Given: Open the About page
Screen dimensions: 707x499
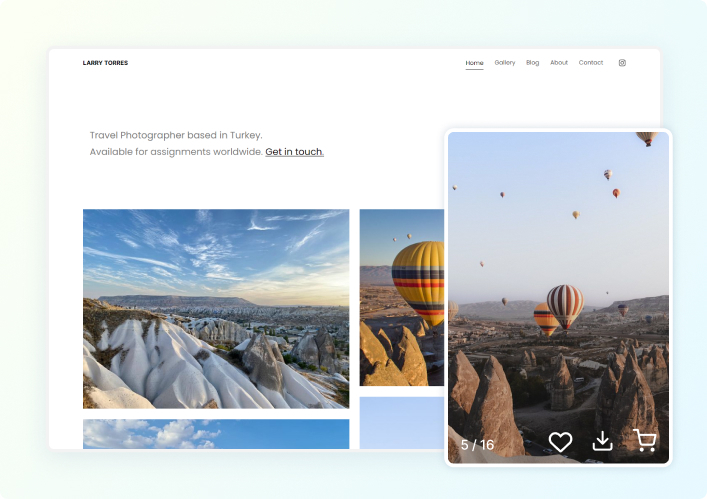Looking at the screenshot, I should (x=559, y=63).
